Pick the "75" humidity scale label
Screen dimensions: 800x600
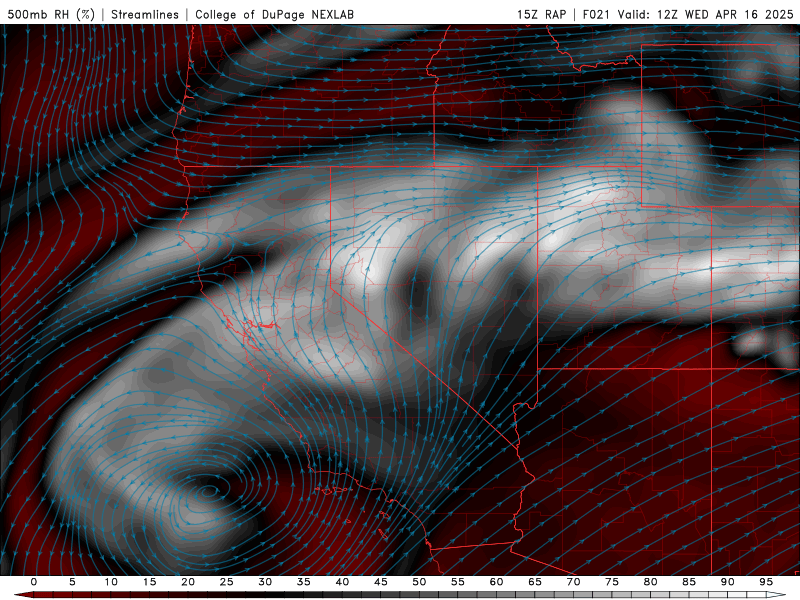point(612,582)
